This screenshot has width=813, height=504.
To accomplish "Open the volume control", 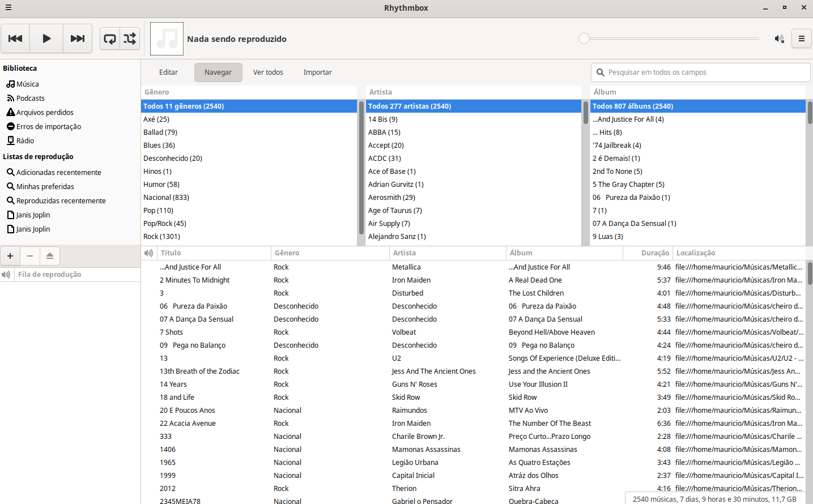I will pyautogui.click(x=780, y=39).
